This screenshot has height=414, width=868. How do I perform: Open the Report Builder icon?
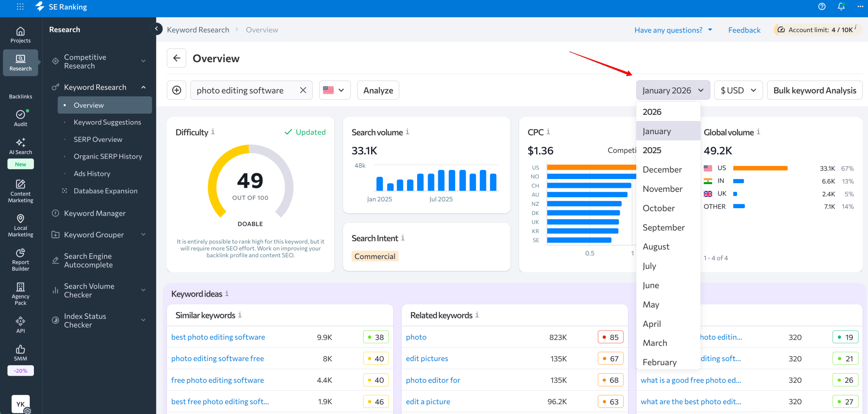coord(20,253)
